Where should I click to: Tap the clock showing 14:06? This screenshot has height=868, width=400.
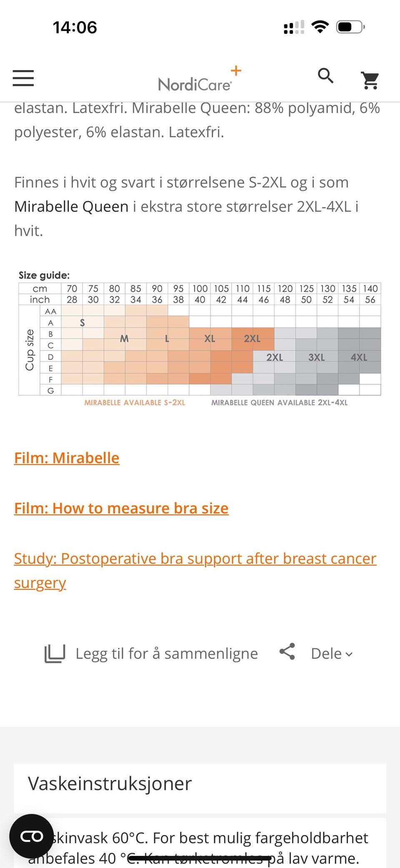(x=75, y=28)
